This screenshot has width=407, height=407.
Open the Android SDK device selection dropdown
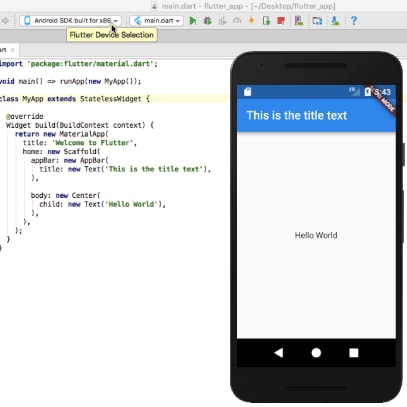(x=70, y=21)
